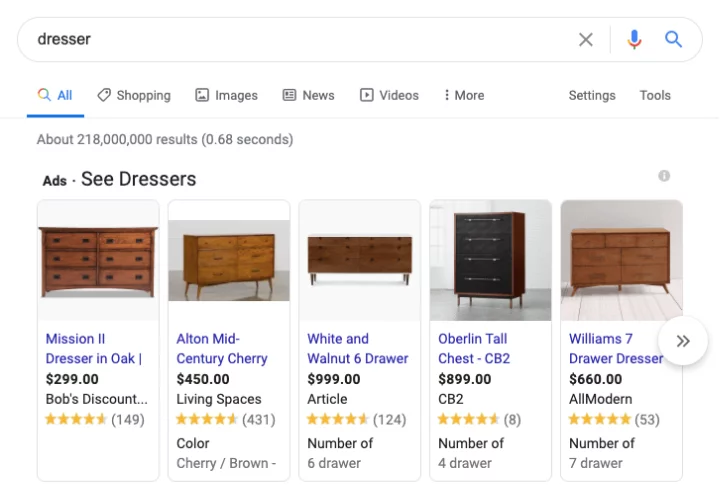Start voice search with the microphone icon
The width and height of the screenshot is (725, 504).
(634, 40)
